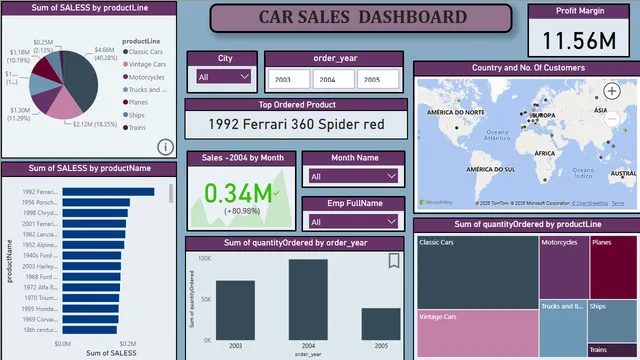Click the 1962 Lancia bar
Screen dimensions: 640x360
point(94,234)
